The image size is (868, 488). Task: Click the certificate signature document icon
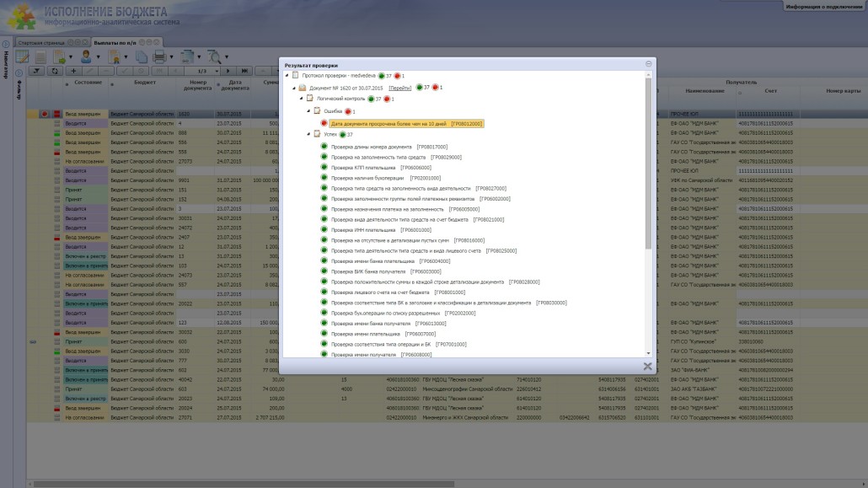point(114,56)
